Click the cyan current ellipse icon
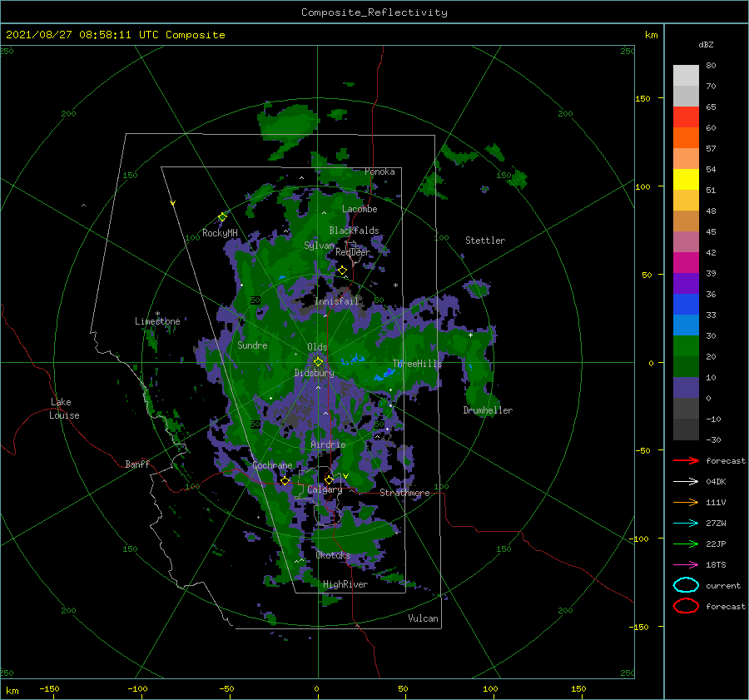Image resolution: width=749 pixels, height=700 pixels. 686,585
